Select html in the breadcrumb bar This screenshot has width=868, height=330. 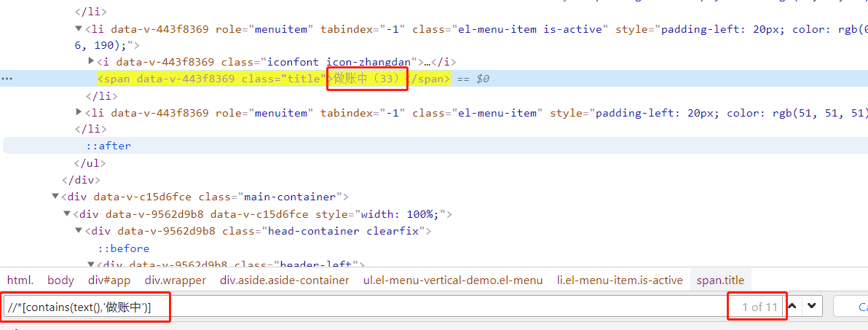[20, 280]
